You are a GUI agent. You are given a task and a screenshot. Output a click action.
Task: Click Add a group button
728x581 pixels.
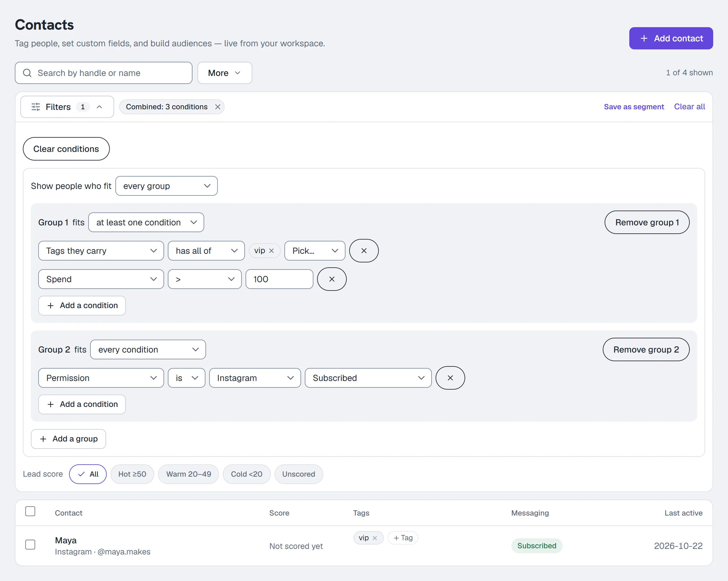(x=68, y=439)
